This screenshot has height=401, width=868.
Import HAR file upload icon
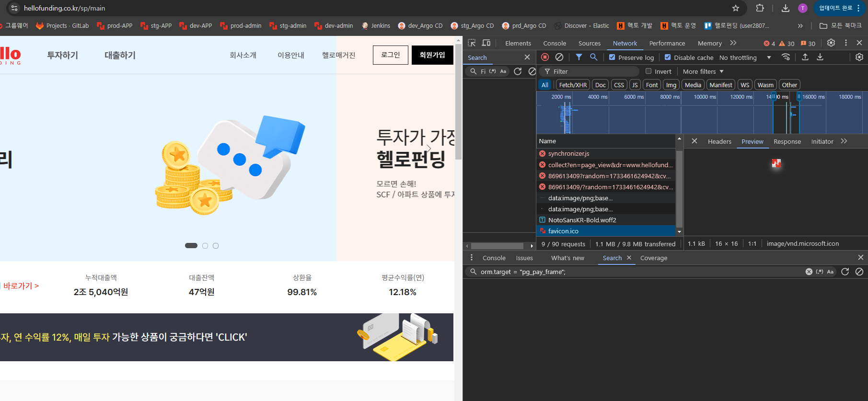[805, 57]
